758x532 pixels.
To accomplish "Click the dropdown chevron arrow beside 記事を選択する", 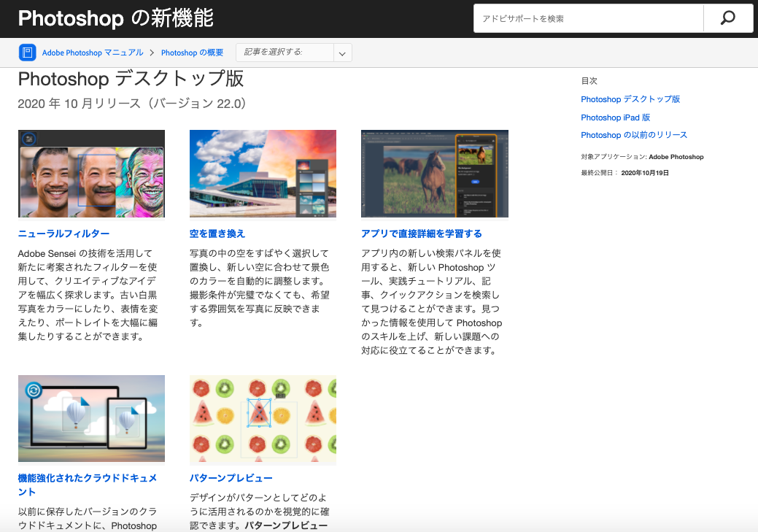I will tap(342, 53).
